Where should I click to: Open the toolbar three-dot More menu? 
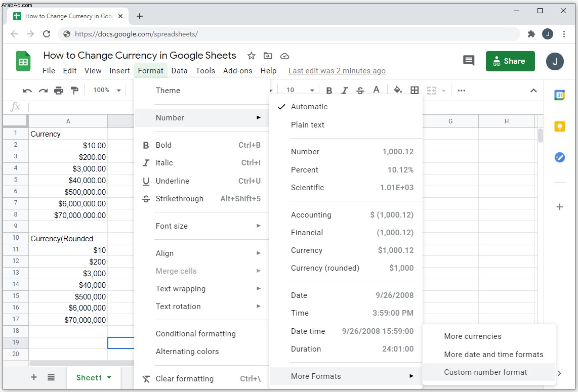(x=461, y=90)
